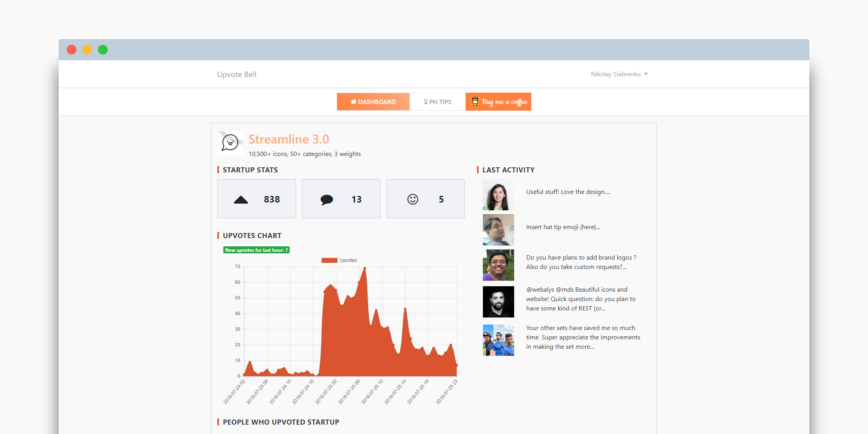Viewport: 868px width, 434px height.
Task: Open the 'Your other sets have saved' comment
Action: click(583, 337)
